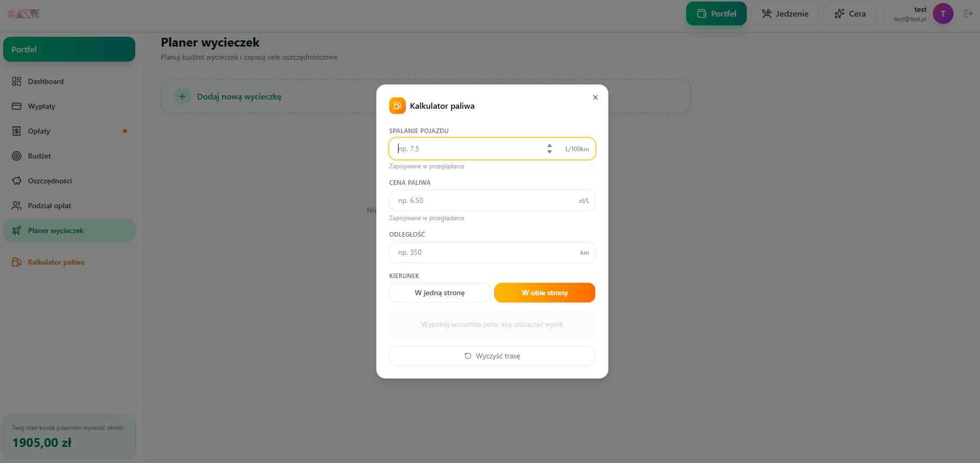Open the Jedzenie tab in the top bar
Image resolution: width=980 pixels, height=463 pixels.
tap(785, 13)
